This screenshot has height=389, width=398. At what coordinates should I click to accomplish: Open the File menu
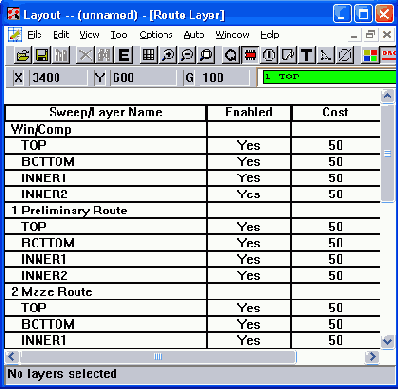point(34,35)
